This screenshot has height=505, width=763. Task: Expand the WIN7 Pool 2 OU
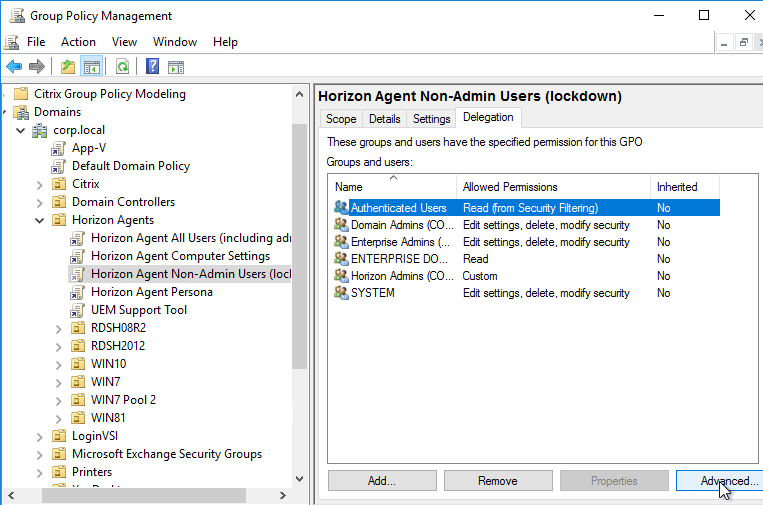[58, 400]
